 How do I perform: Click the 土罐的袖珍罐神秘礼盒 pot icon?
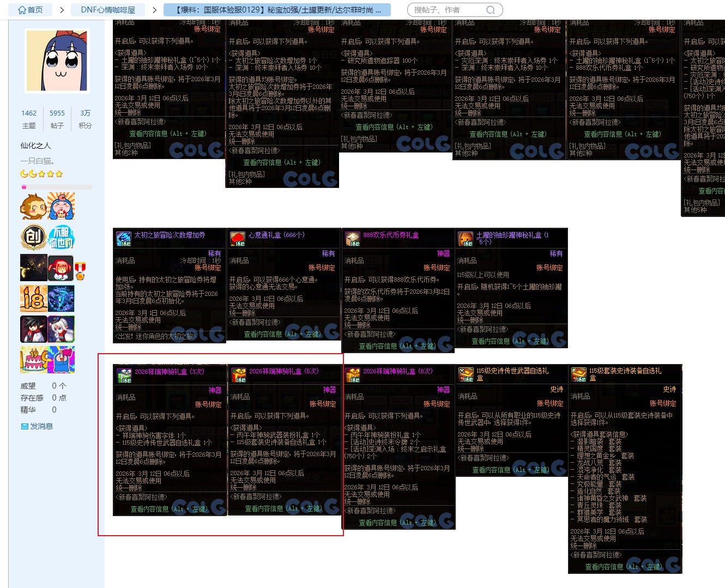[465, 239]
